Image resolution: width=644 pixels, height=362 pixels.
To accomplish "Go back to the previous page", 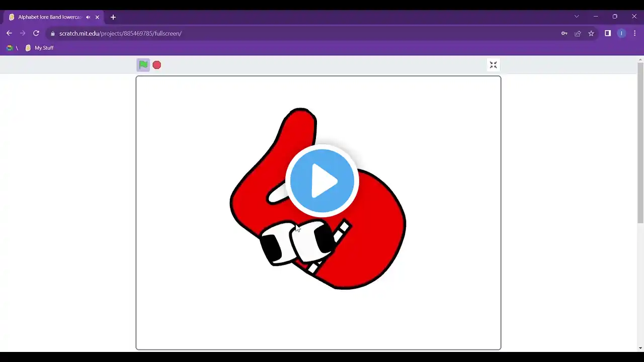I will click(9, 33).
